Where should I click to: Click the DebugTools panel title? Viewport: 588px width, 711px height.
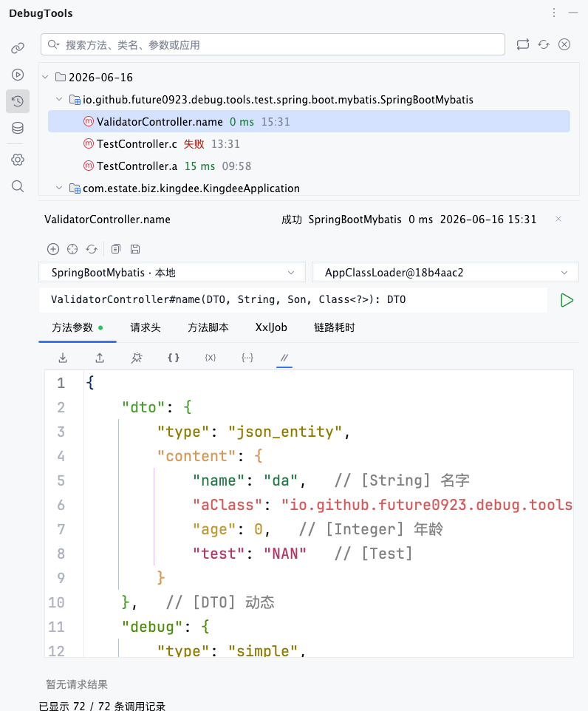41,13
